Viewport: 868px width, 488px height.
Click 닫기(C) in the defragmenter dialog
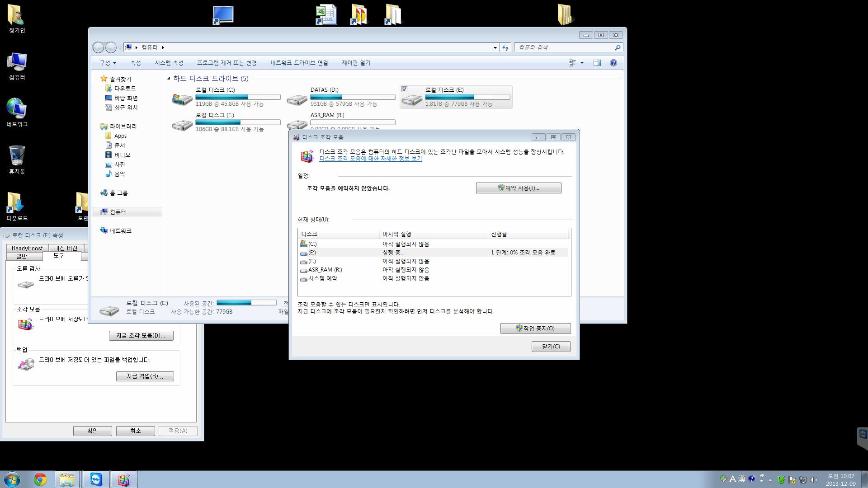coord(551,347)
